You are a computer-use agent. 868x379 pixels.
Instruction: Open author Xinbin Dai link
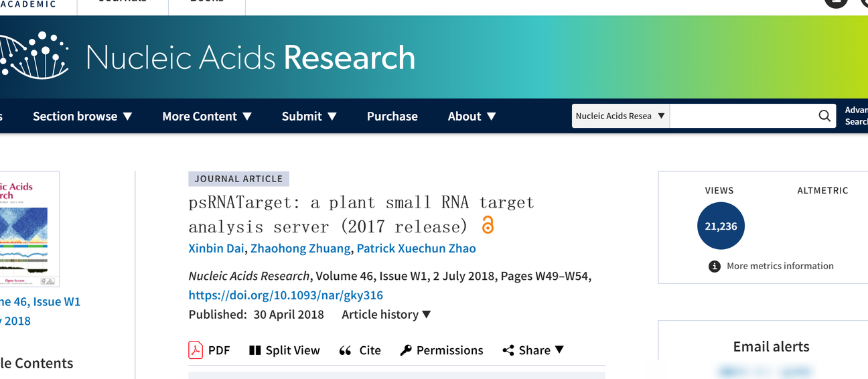pyautogui.click(x=216, y=248)
